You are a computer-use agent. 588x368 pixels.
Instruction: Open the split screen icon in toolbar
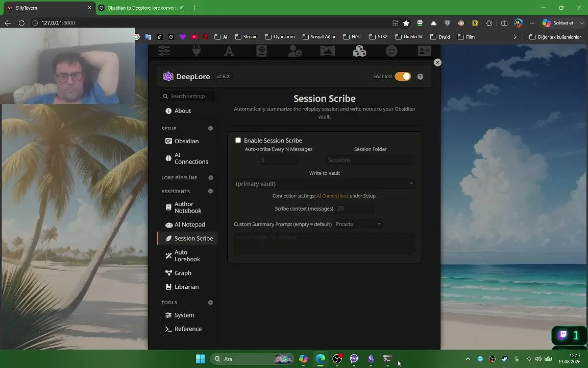[504, 23]
